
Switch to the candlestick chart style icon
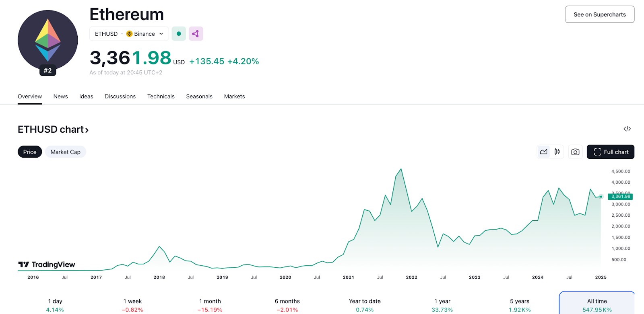(x=557, y=152)
